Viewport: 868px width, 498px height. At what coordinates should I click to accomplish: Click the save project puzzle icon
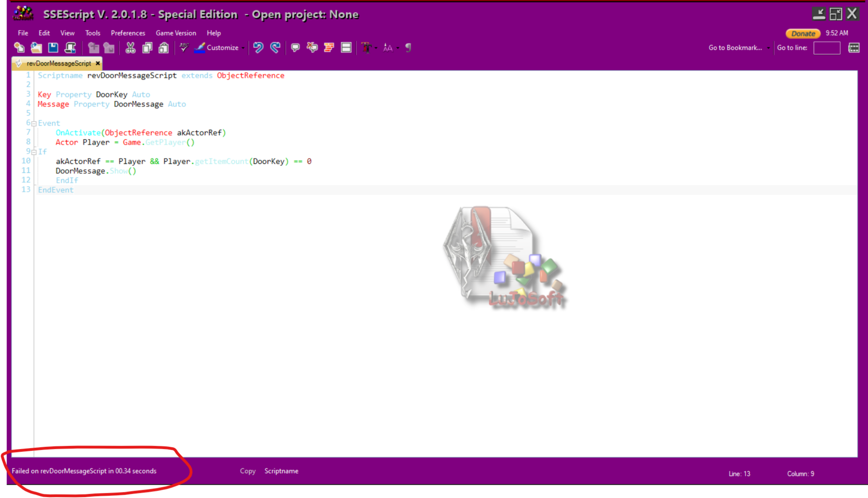pos(109,47)
